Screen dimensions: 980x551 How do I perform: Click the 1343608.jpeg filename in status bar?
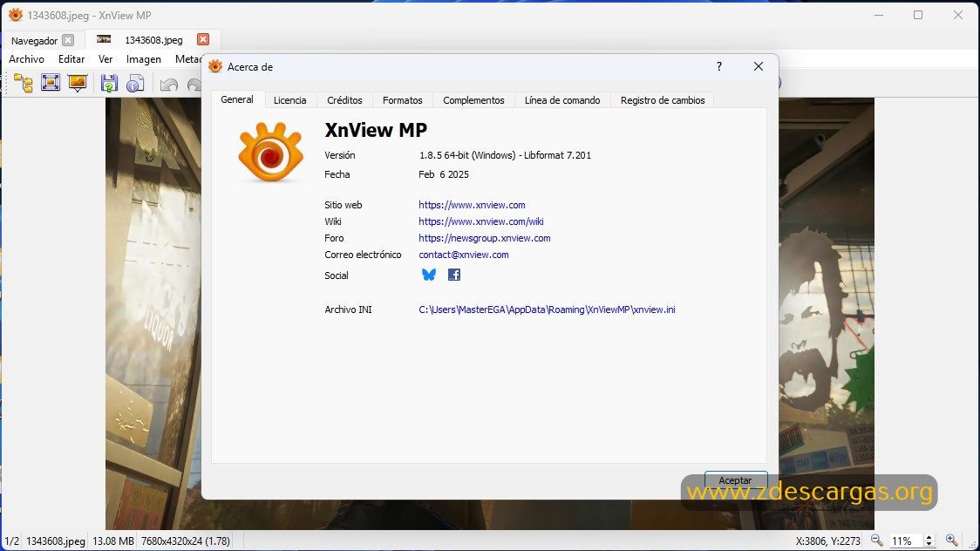pos(56,541)
